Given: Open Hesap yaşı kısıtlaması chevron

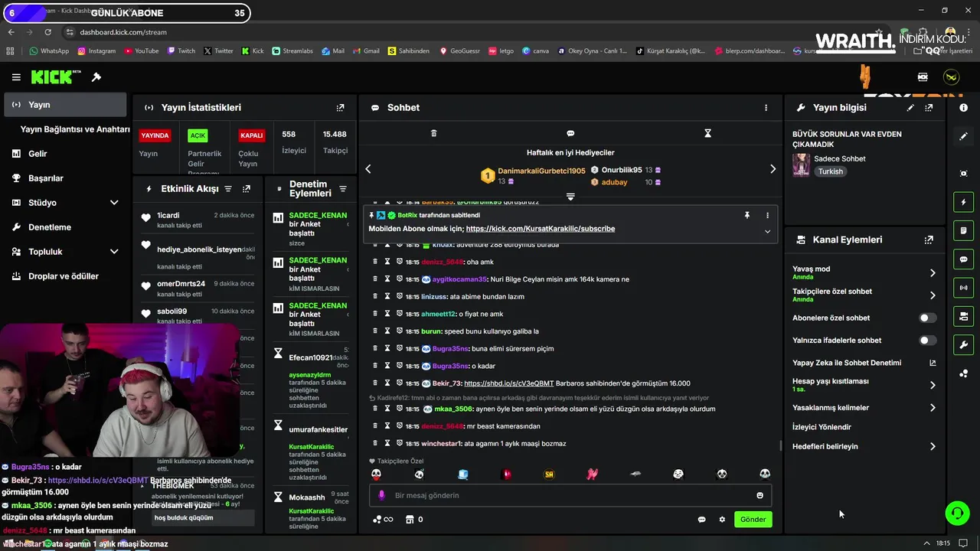Looking at the screenshot, I should click(933, 385).
